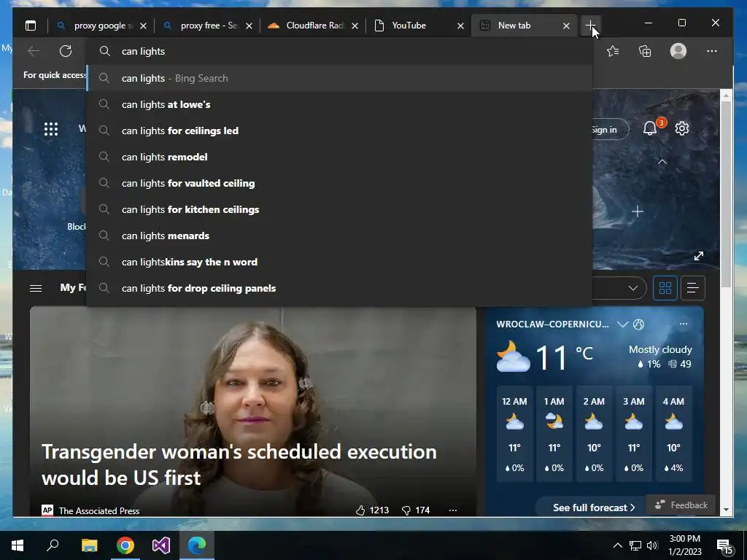Open the Favorites star icon
The width and height of the screenshot is (747, 560).
(613, 51)
